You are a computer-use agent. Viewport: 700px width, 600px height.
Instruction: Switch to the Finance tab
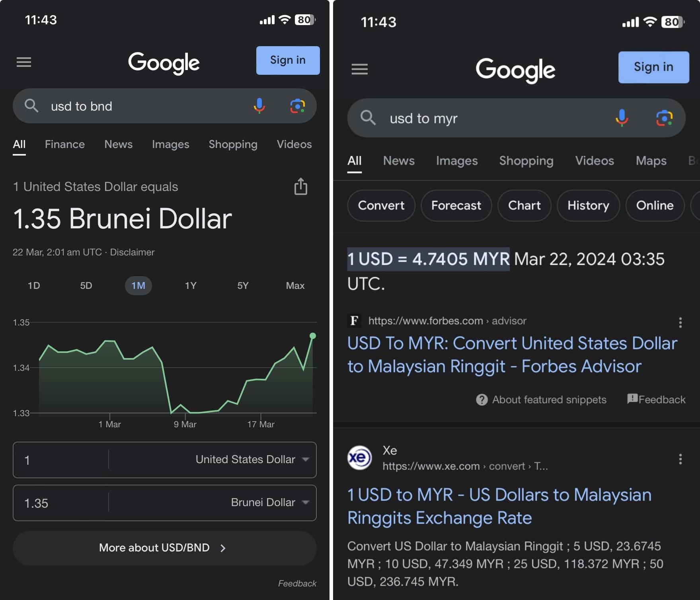tap(64, 144)
